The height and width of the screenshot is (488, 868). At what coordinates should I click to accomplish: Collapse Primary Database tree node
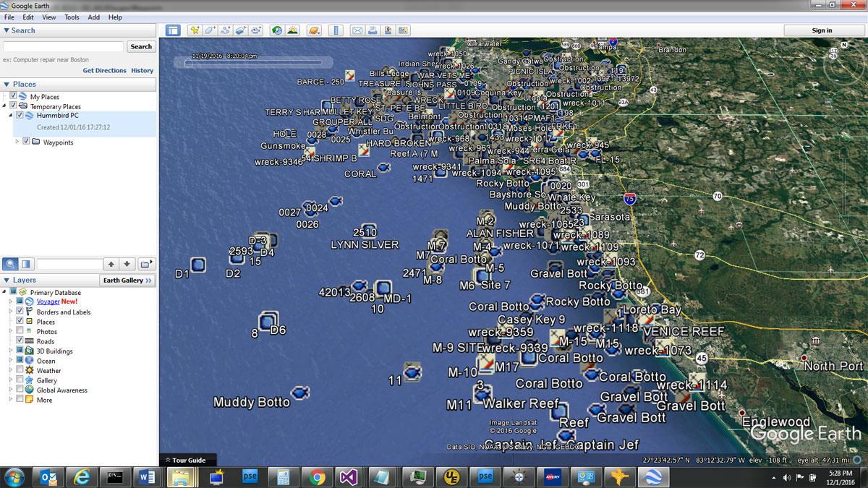click(4, 292)
